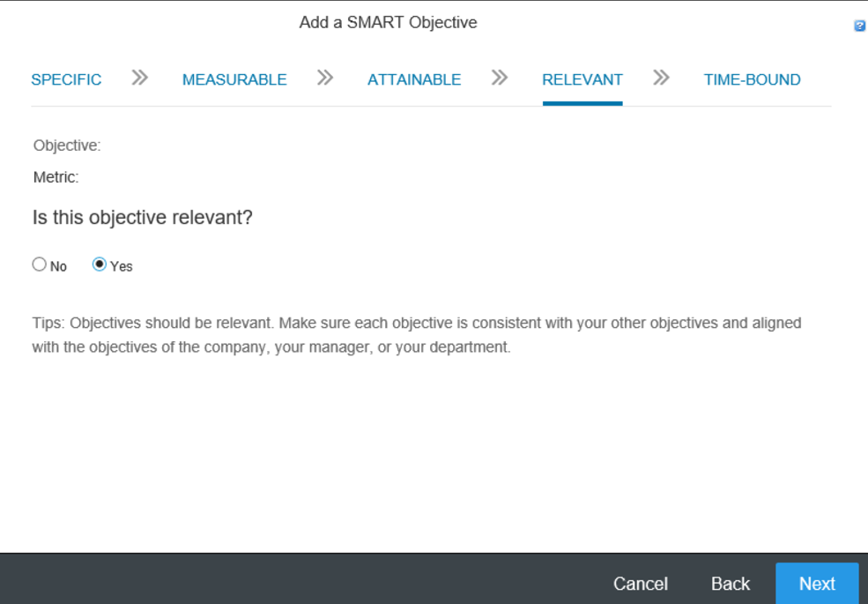Click the Objective: label
Image resolution: width=868 pixels, height=604 pixels.
[67, 145]
